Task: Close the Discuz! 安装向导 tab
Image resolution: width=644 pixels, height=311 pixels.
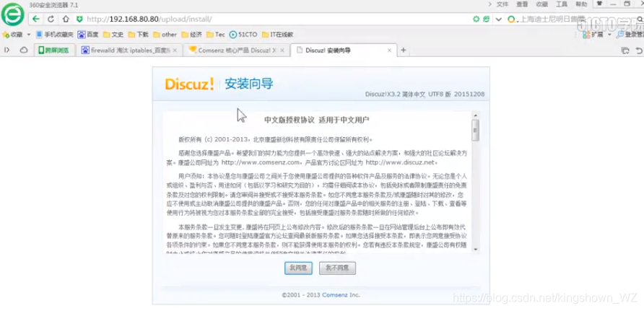Action: [390, 51]
